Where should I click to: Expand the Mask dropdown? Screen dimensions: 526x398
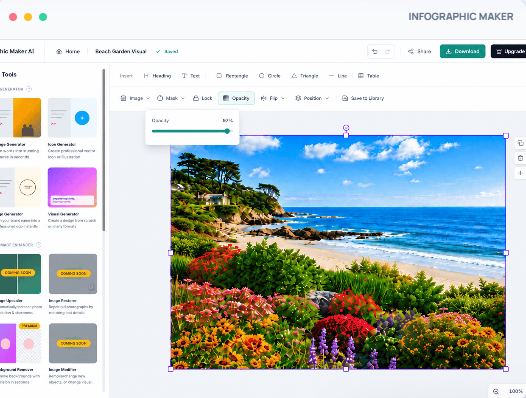[171, 98]
